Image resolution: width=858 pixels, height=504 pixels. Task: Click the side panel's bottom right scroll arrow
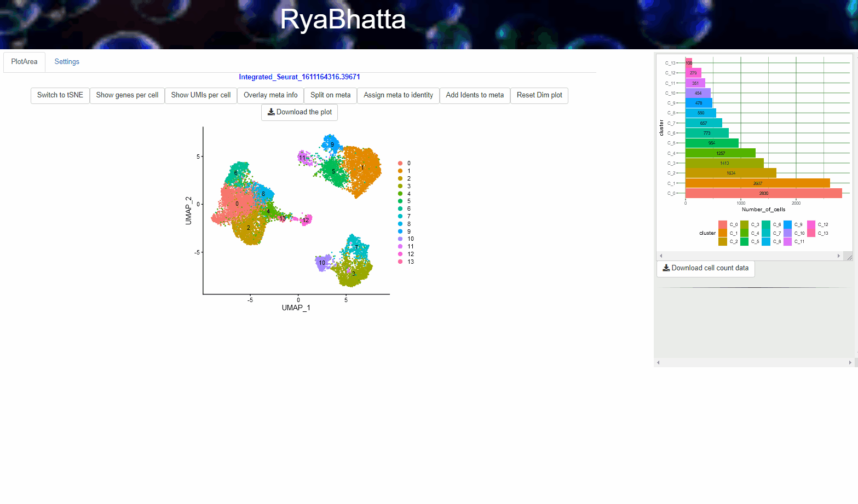point(850,362)
